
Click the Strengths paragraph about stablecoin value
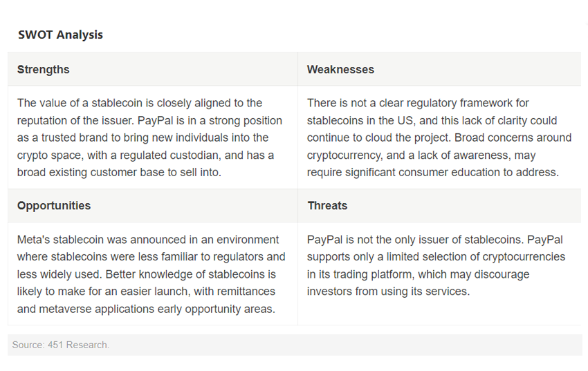149,137
